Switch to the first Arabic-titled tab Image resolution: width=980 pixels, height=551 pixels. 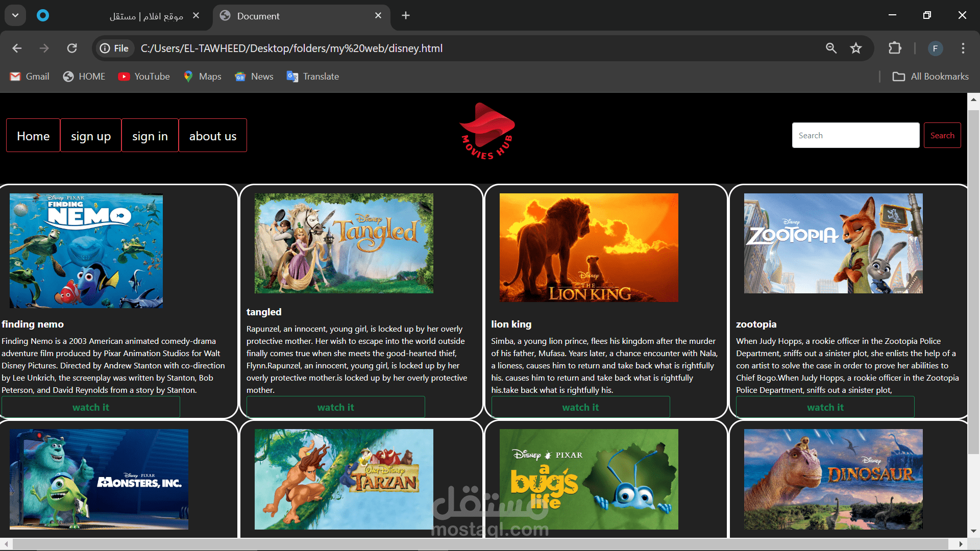click(x=145, y=16)
